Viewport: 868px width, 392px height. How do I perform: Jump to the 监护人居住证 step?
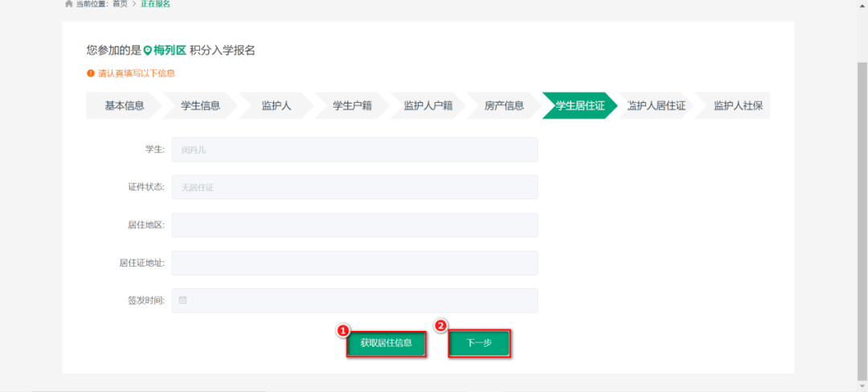point(656,105)
